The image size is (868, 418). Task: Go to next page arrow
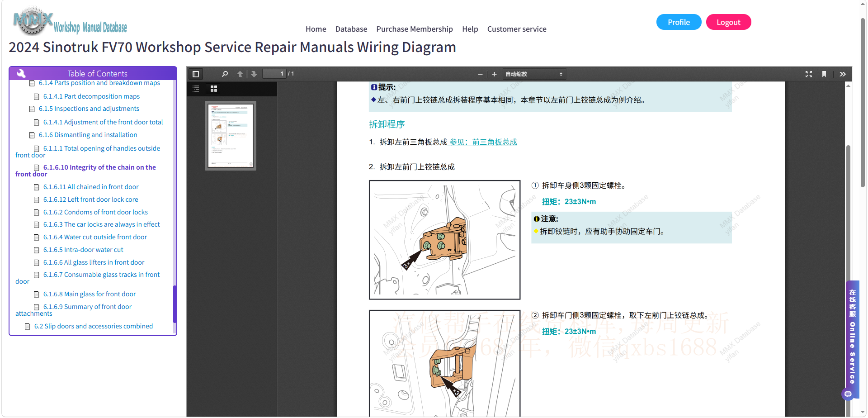tap(254, 74)
